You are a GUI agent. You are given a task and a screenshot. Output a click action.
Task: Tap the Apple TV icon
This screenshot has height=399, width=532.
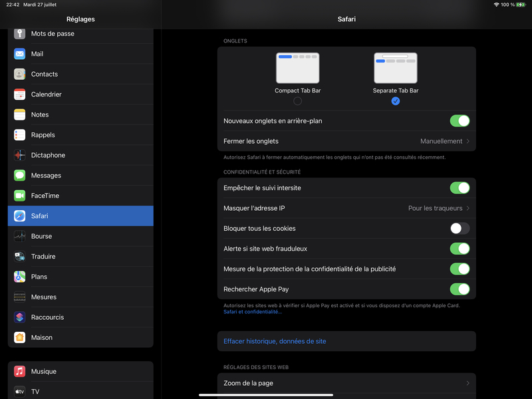20,392
